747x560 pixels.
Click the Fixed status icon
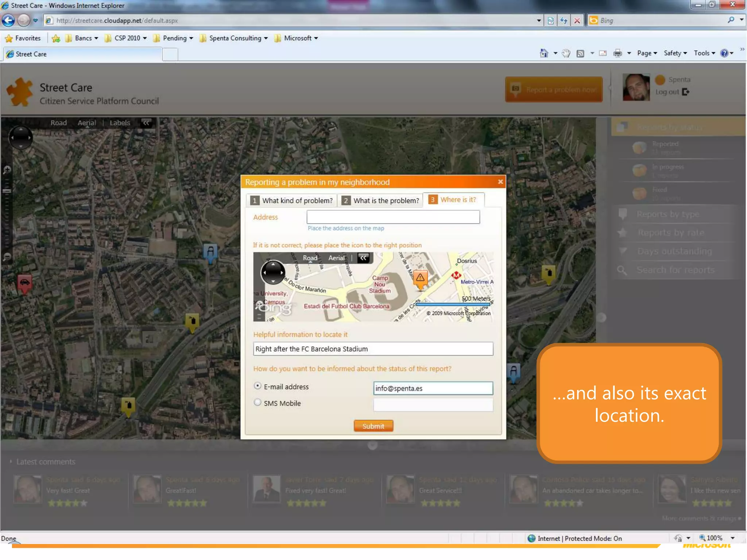click(639, 194)
